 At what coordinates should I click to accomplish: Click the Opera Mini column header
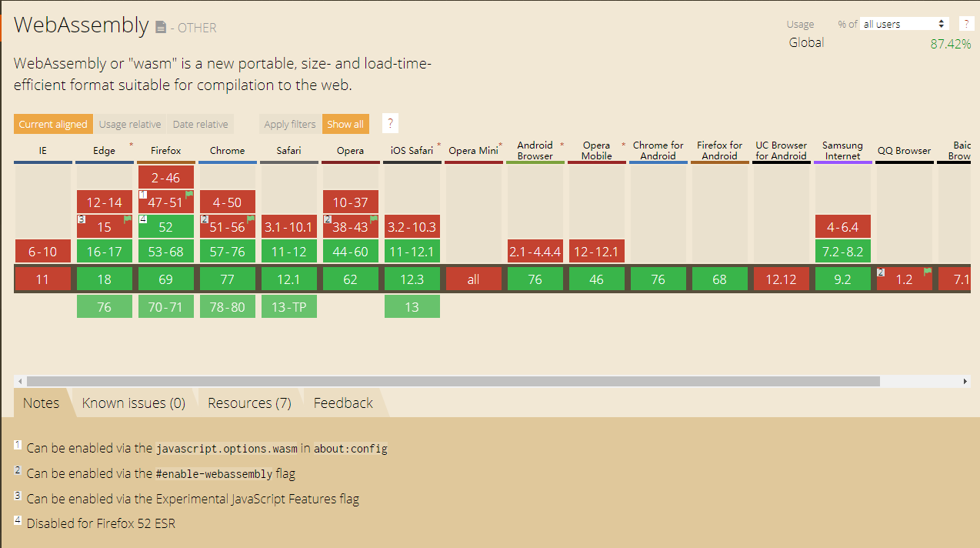tap(474, 151)
